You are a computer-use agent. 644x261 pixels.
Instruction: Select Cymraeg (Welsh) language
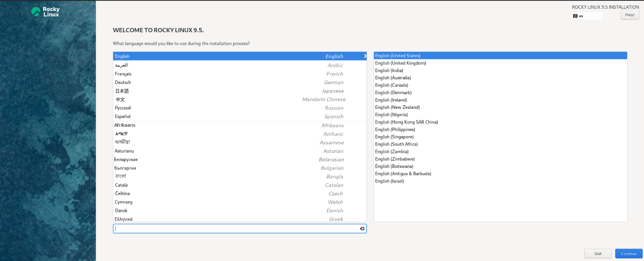[x=240, y=202]
